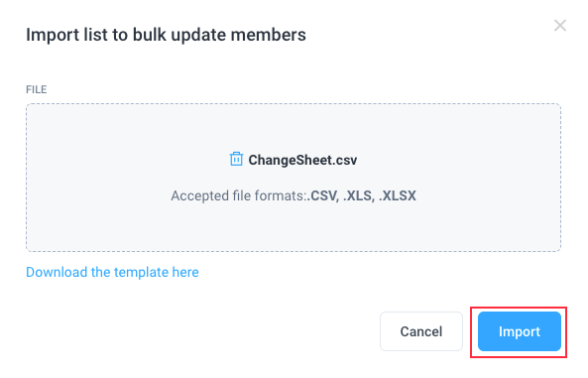588x378 pixels.
Task: Close the import dialog with the X
Action: pos(560,26)
